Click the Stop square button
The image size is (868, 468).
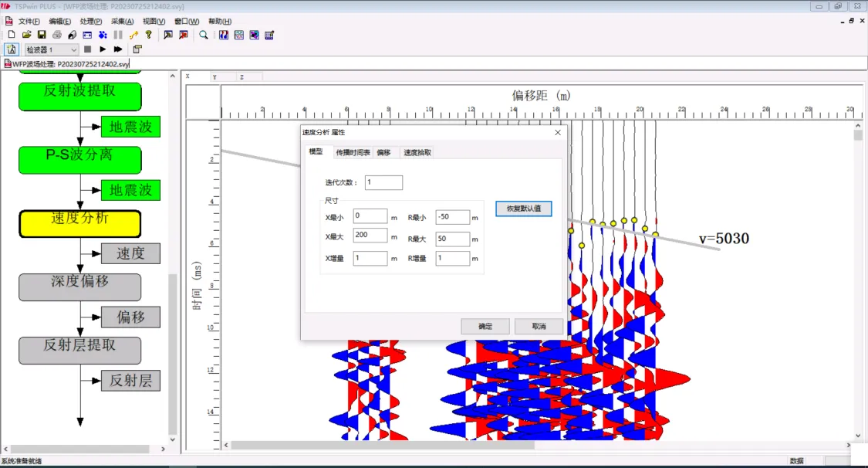[x=87, y=49]
